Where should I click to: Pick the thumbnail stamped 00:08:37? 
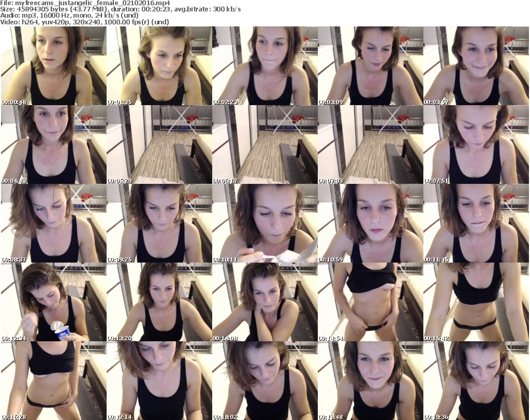click(54, 223)
